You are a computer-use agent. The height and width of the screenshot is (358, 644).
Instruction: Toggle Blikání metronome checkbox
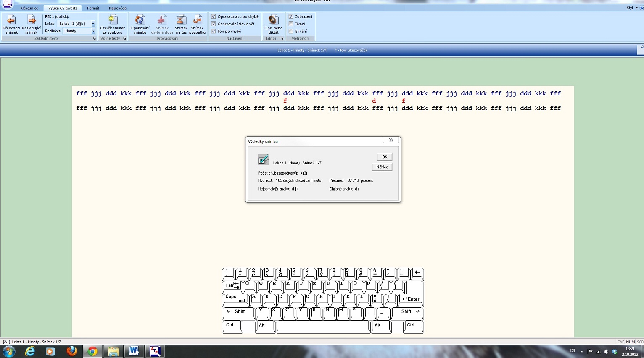click(291, 31)
